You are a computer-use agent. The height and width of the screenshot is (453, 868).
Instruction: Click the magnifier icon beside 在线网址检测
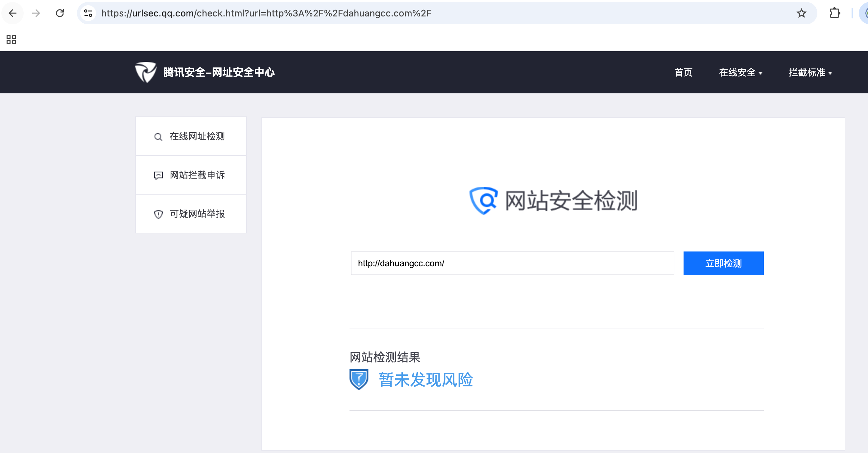[158, 137]
